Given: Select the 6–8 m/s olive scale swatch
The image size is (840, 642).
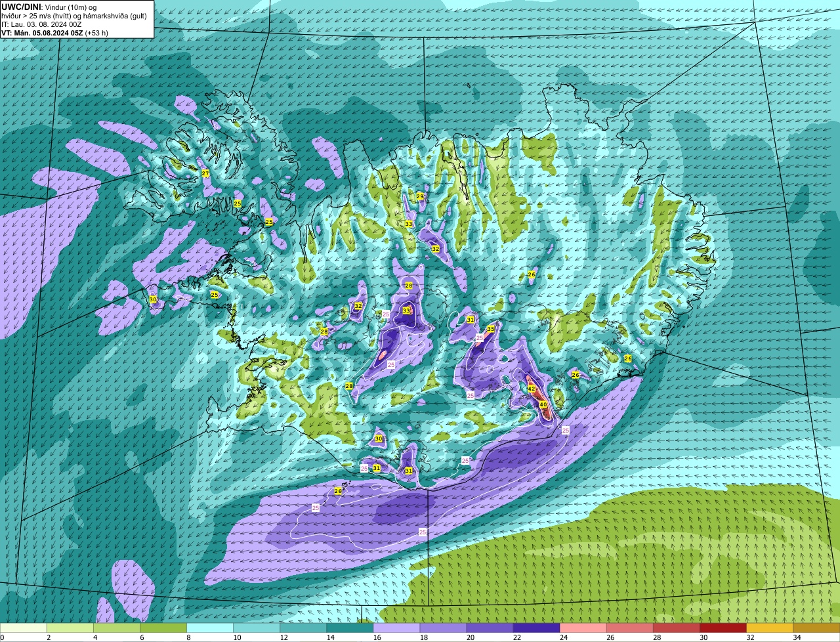Looking at the screenshot, I should pos(163,628).
